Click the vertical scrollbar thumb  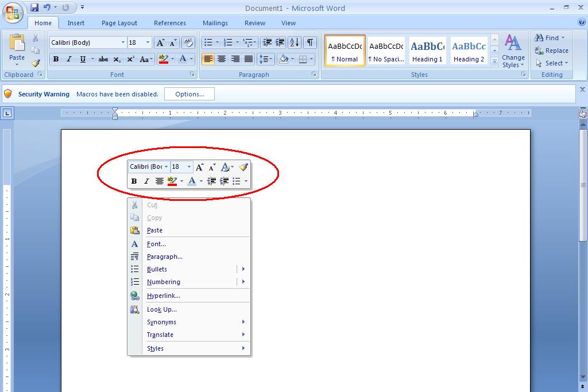pos(583,185)
